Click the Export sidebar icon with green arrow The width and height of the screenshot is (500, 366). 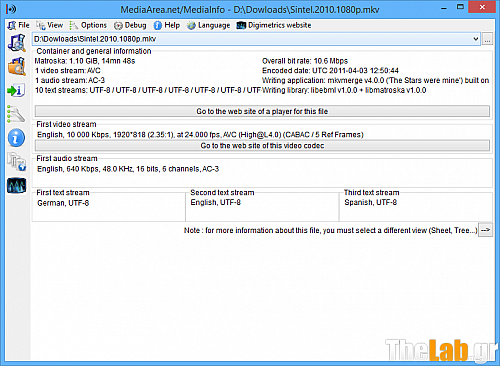[16, 90]
